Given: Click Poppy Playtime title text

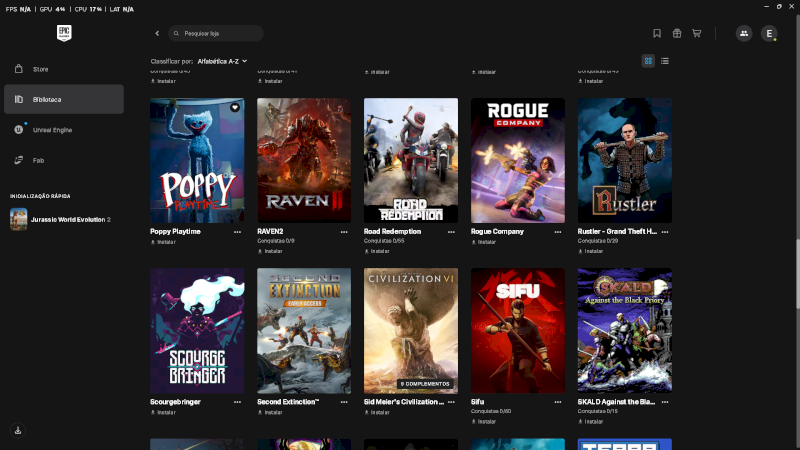Looking at the screenshot, I should coord(175,232).
